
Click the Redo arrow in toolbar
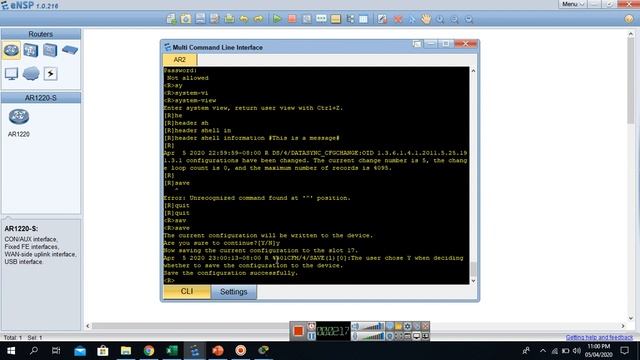(x=258, y=19)
